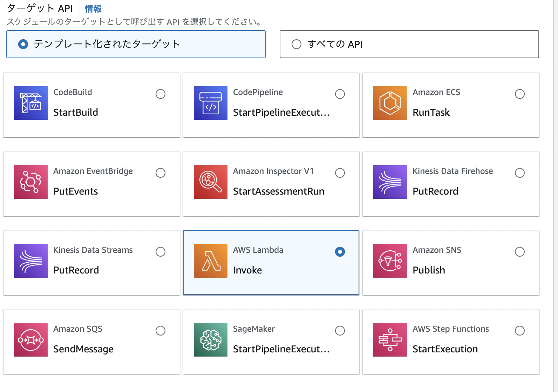Click the Amazon ECS hexagon icon

390,103
